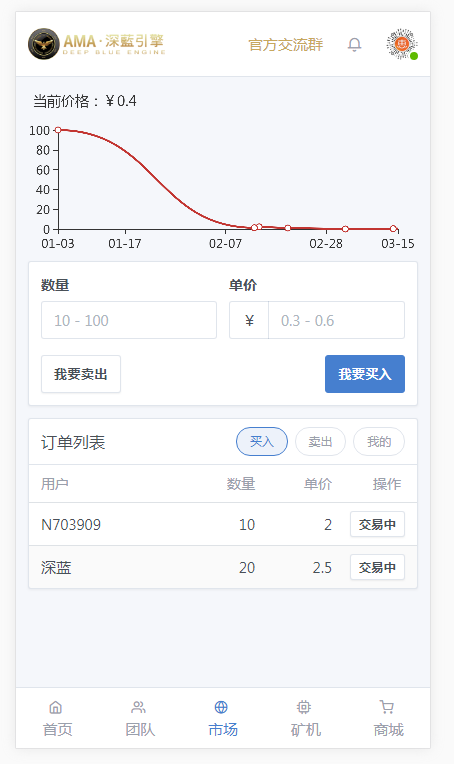The width and height of the screenshot is (454, 764).
Task: Select the 03-15 data point on chart
Action: click(393, 229)
